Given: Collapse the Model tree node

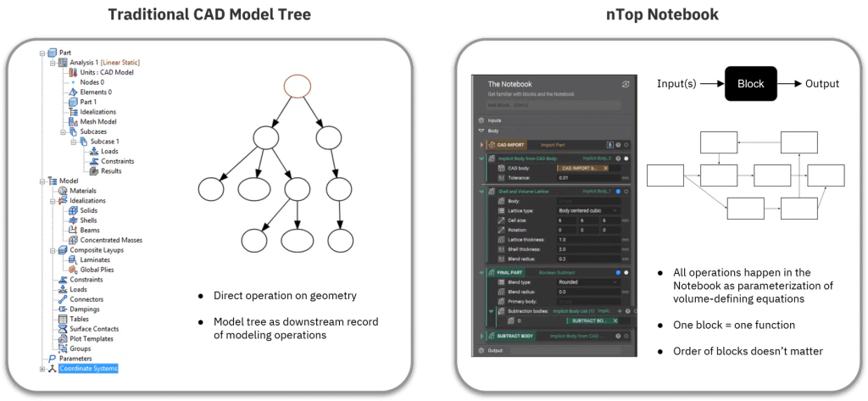Looking at the screenshot, I should point(42,181).
